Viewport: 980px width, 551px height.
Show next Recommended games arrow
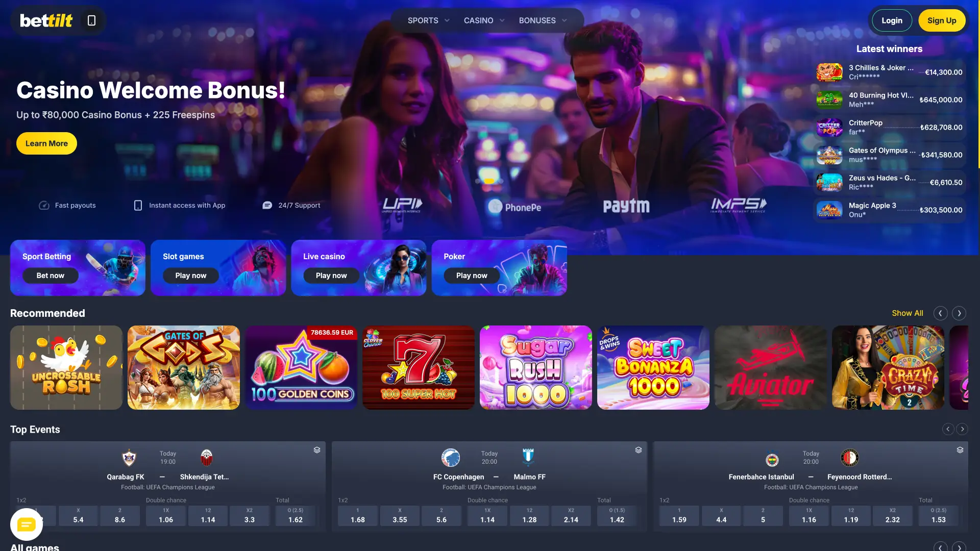(x=959, y=313)
